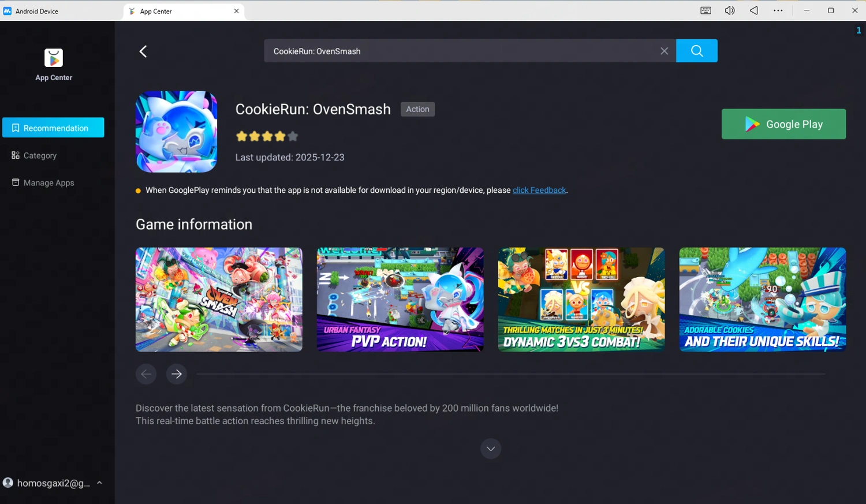
Task: Rate the game by clicking the fifth star
Action: [x=293, y=136]
